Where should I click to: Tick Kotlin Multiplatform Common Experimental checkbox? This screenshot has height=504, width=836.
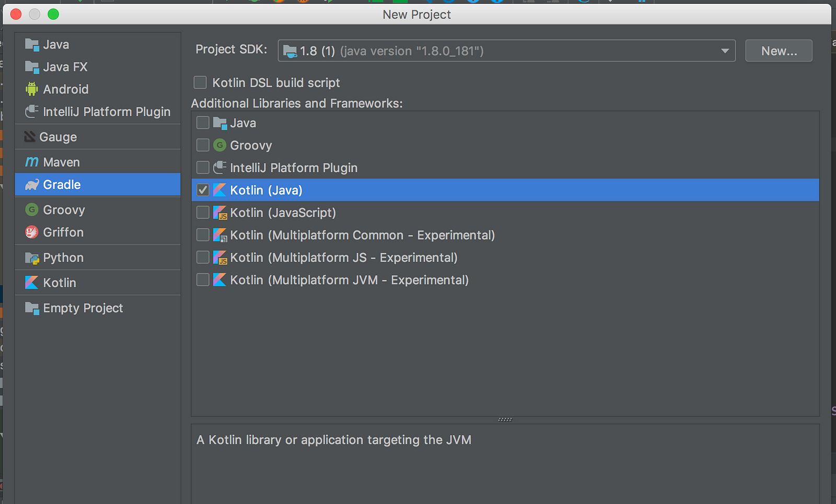(203, 235)
